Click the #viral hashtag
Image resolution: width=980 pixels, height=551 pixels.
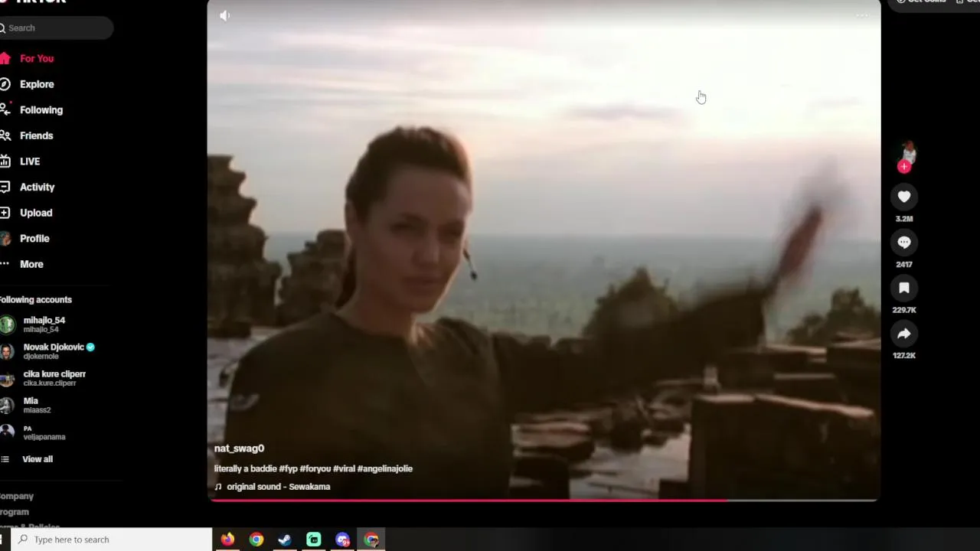point(344,468)
